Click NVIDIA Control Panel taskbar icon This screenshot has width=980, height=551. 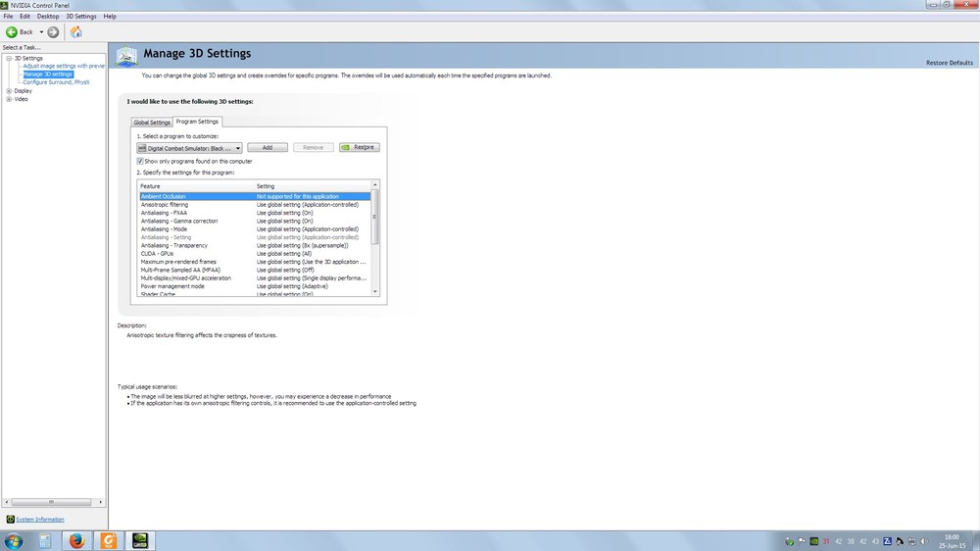pos(140,541)
